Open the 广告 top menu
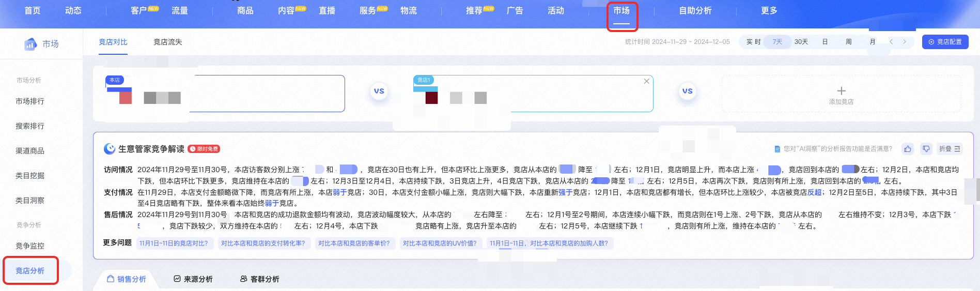The width and height of the screenshot is (980, 291). 515,10
